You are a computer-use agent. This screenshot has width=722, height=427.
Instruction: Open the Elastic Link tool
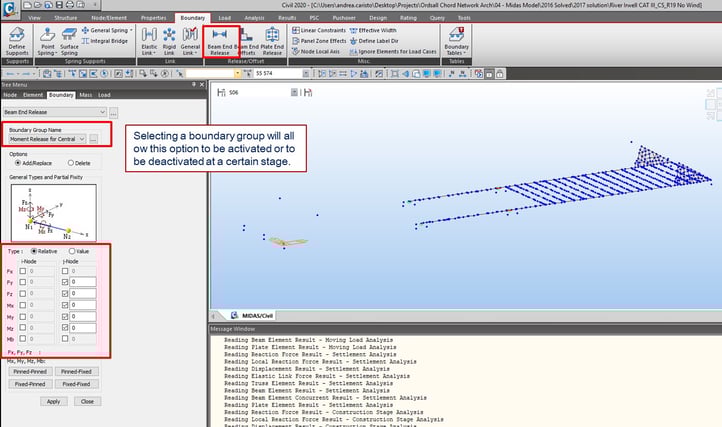click(149, 41)
